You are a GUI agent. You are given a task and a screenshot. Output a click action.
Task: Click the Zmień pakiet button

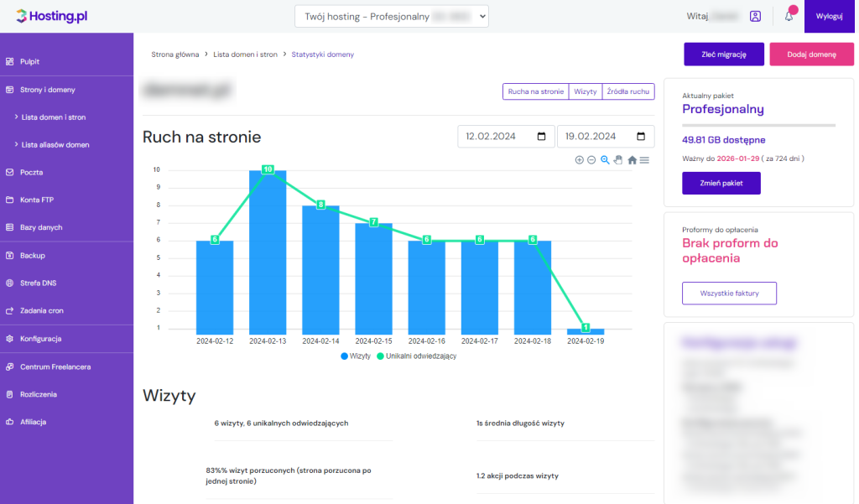tap(721, 183)
